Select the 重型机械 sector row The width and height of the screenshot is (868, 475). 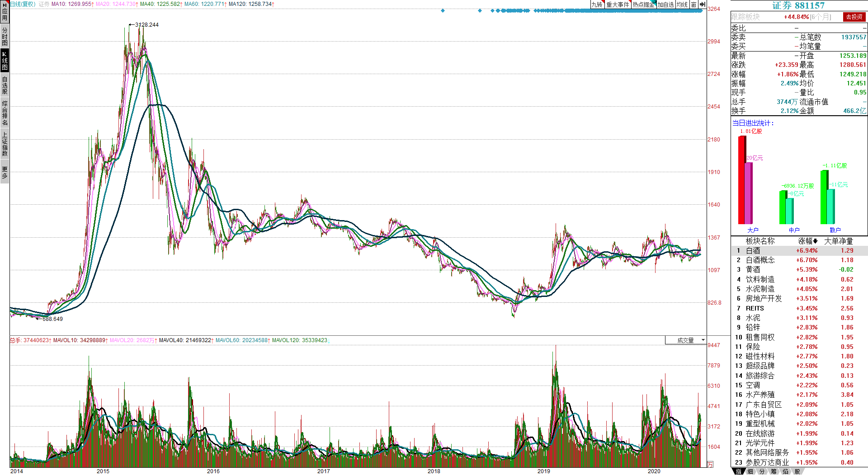point(799,423)
